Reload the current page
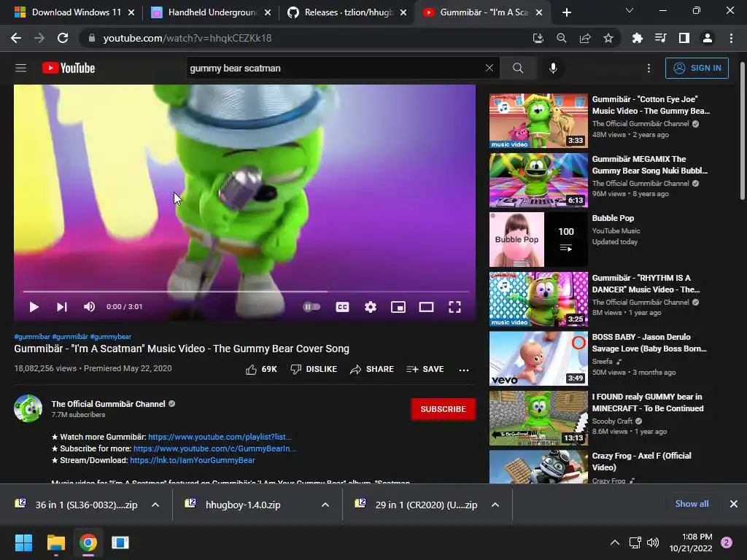Image resolution: width=747 pixels, height=560 pixels. point(63,38)
